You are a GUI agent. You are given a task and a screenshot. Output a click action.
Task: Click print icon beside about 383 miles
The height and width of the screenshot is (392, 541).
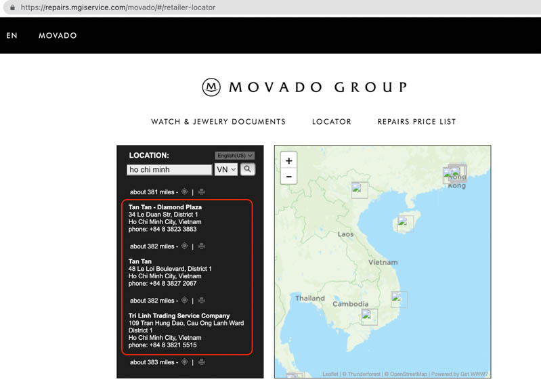tap(201, 362)
